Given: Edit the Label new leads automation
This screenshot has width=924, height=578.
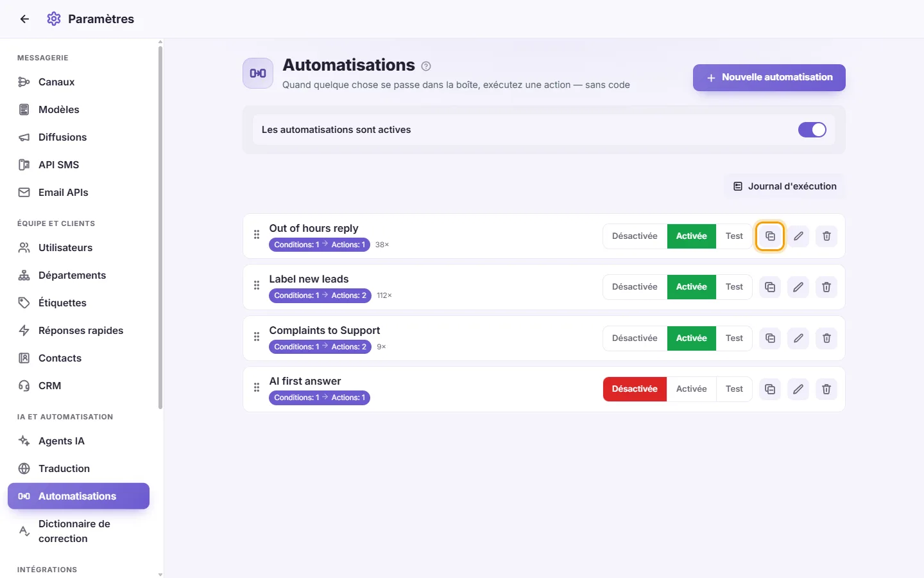Looking at the screenshot, I should point(798,287).
